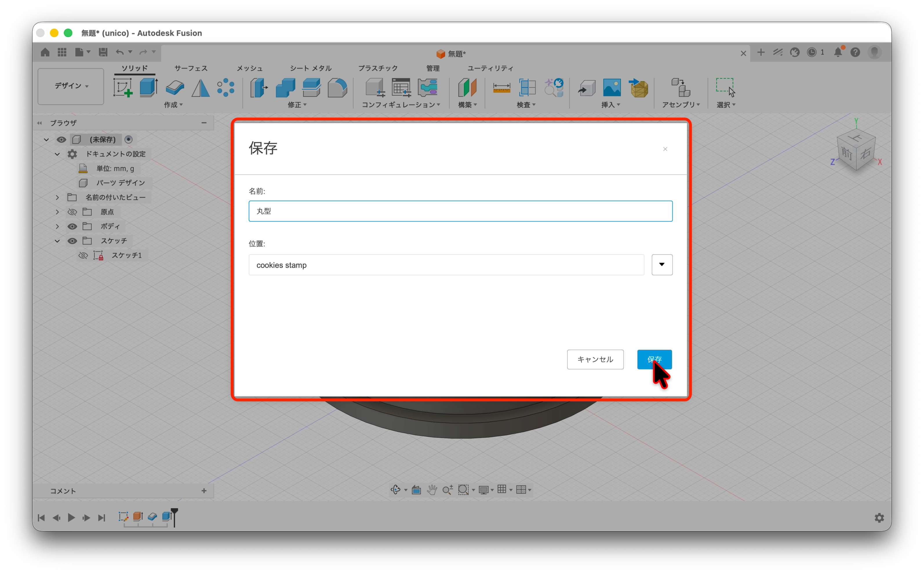Select the blue triangle Mirror tool icon
Image resolution: width=924 pixels, height=574 pixels.
pyautogui.click(x=201, y=88)
